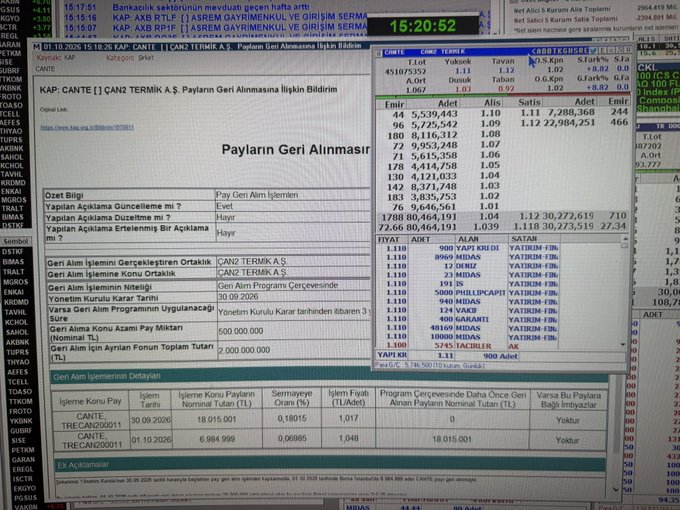
Task: Click the up arrow of the trades list scrollbar
Action: click(x=624, y=239)
